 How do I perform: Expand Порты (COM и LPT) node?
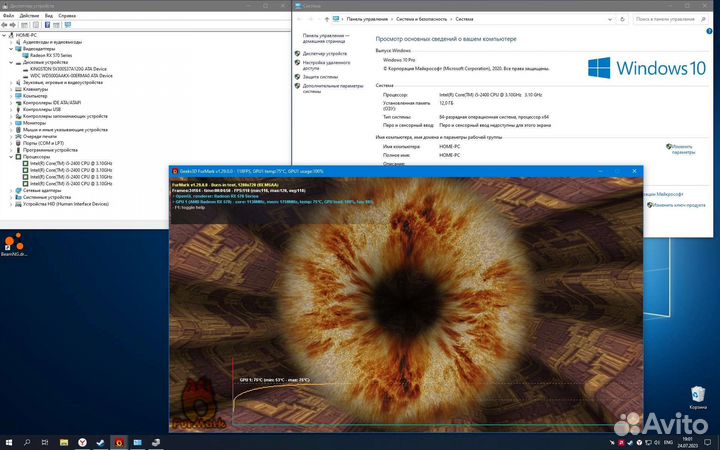[11, 143]
